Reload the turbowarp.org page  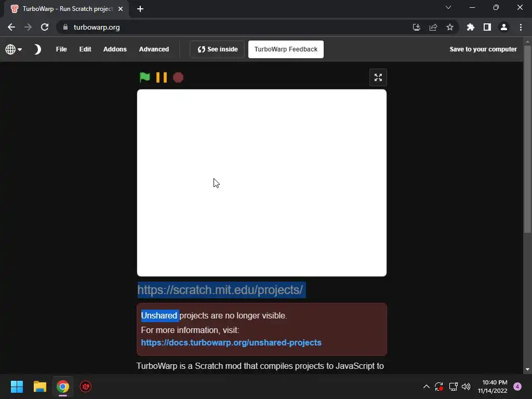pos(45,27)
